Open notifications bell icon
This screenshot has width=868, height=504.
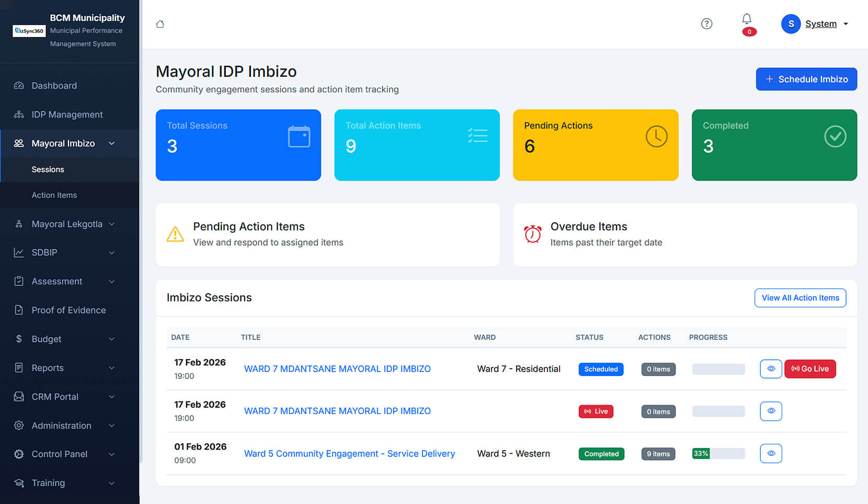[747, 19]
